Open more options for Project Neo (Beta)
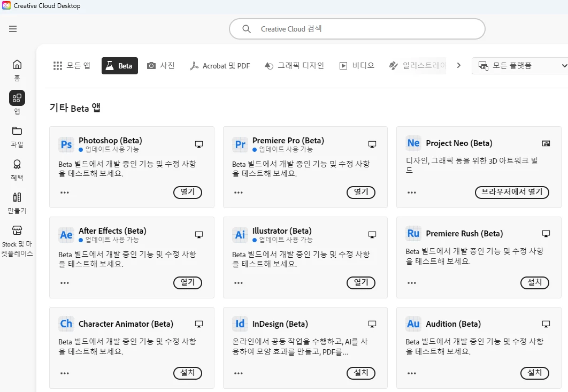 coord(411,193)
